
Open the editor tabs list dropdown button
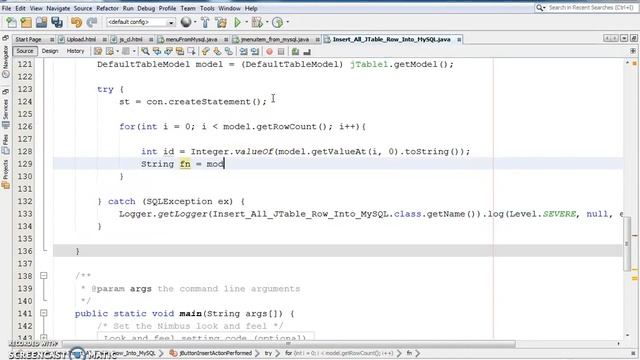point(624,38)
